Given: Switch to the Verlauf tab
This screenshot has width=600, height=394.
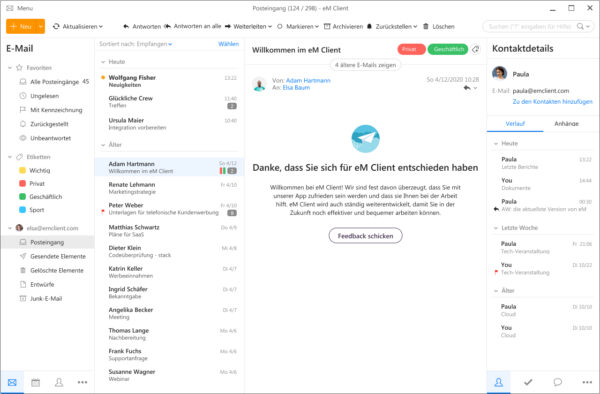Looking at the screenshot, I should pos(515,124).
